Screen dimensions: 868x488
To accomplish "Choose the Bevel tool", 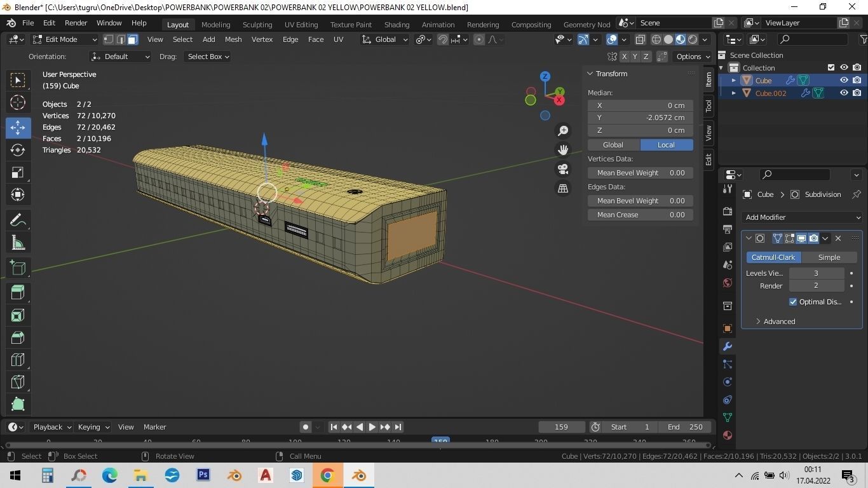I will [18, 337].
